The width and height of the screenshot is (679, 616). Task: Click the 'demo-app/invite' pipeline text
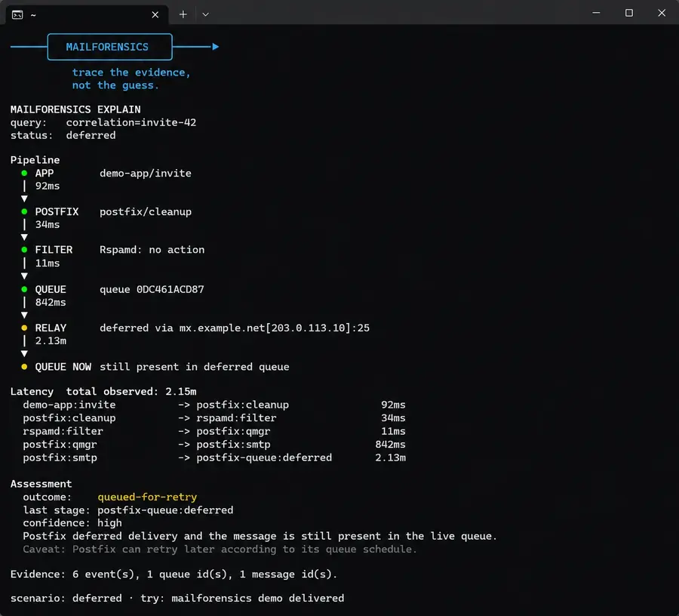pyautogui.click(x=146, y=174)
